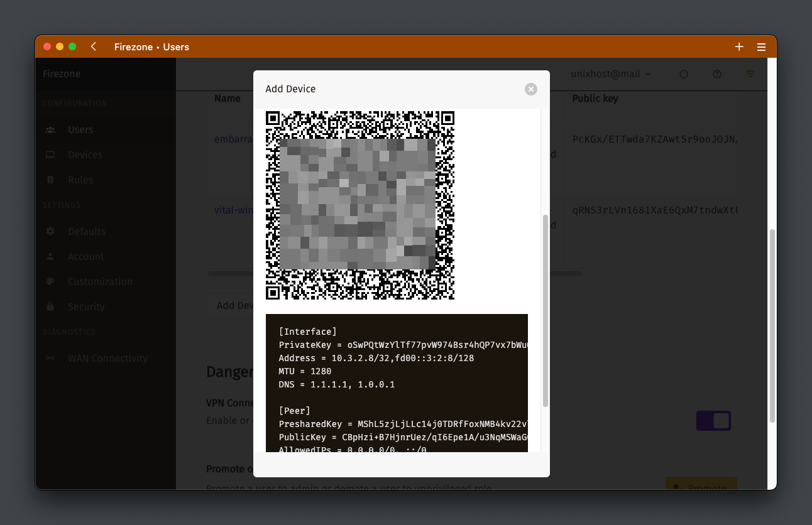Click the plus icon in the title bar
Viewport: 812px width, 525px height.
[739, 46]
